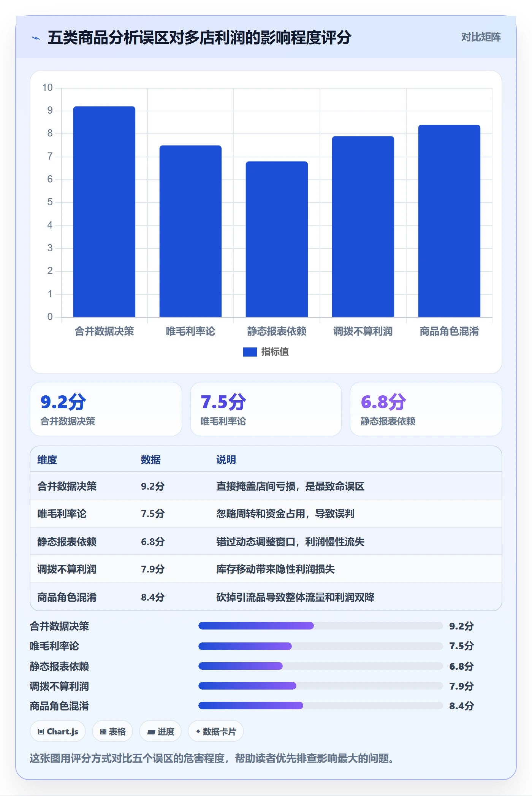532x796 pixels.
Task: Click the chart title 五类商品分析误区
Action: tap(199, 38)
